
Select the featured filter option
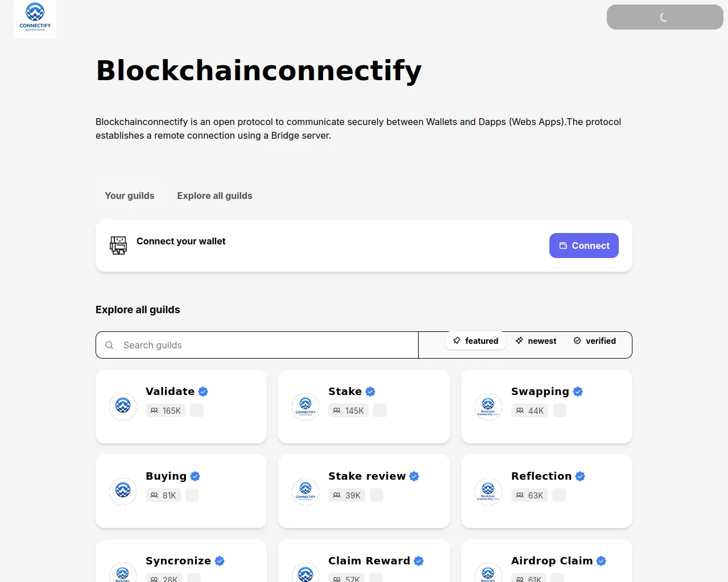pyautogui.click(x=475, y=340)
